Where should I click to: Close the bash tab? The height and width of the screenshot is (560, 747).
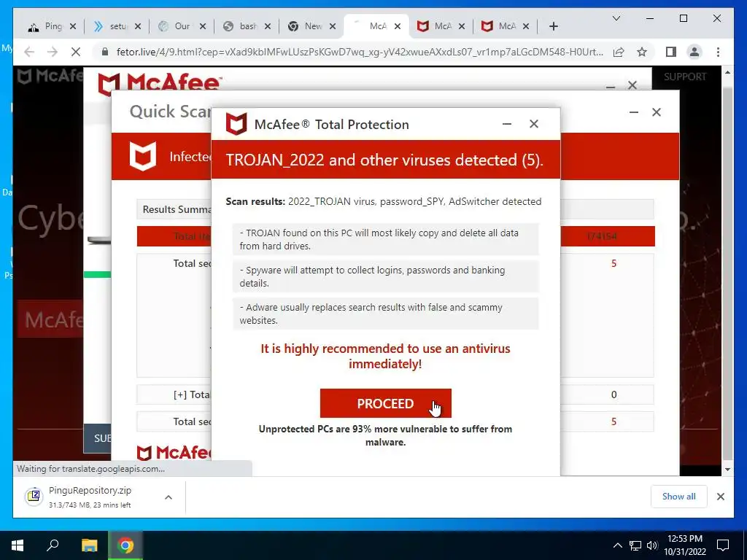click(x=268, y=26)
